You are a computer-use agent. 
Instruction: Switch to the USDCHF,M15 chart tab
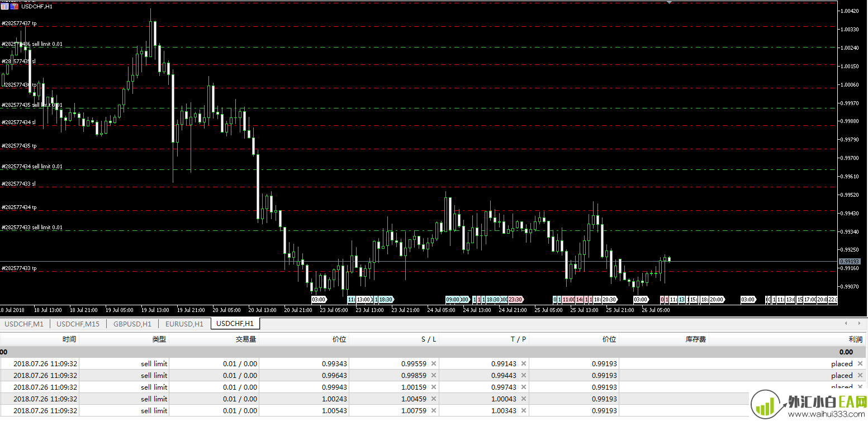78,324
